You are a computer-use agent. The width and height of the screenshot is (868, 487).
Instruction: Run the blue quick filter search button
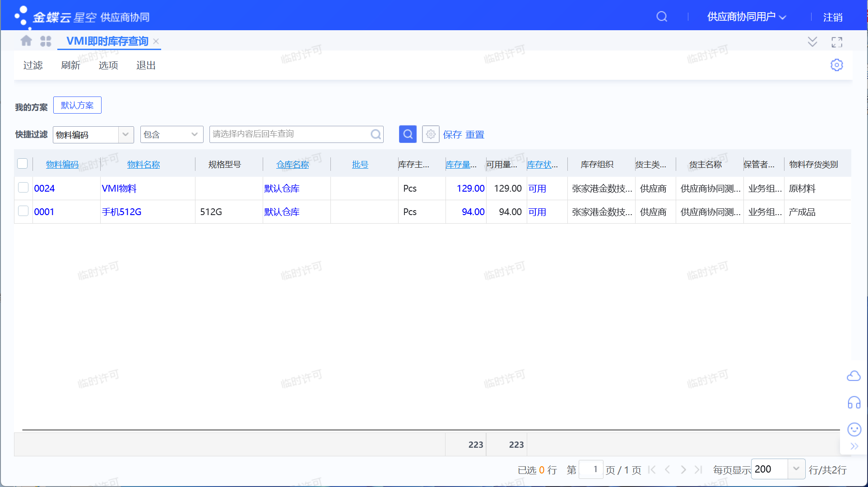(408, 134)
